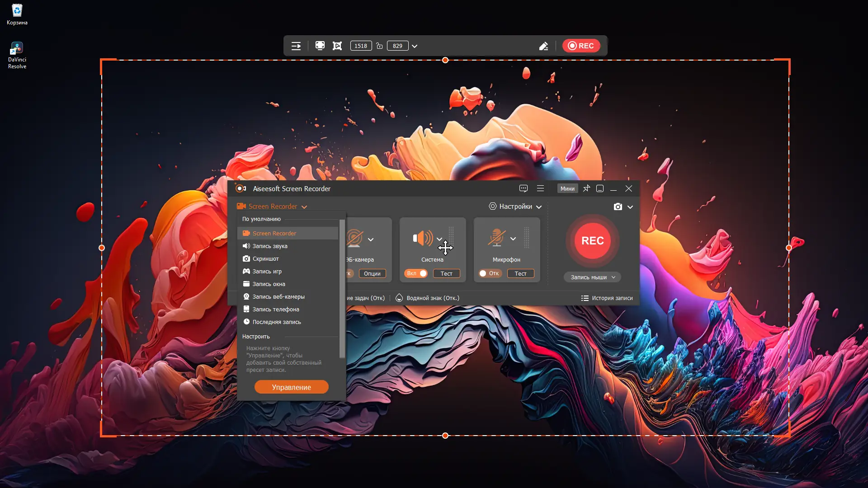The height and width of the screenshot is (488, 868).
Task: Select Запись звука from the list
Action: 270,246
